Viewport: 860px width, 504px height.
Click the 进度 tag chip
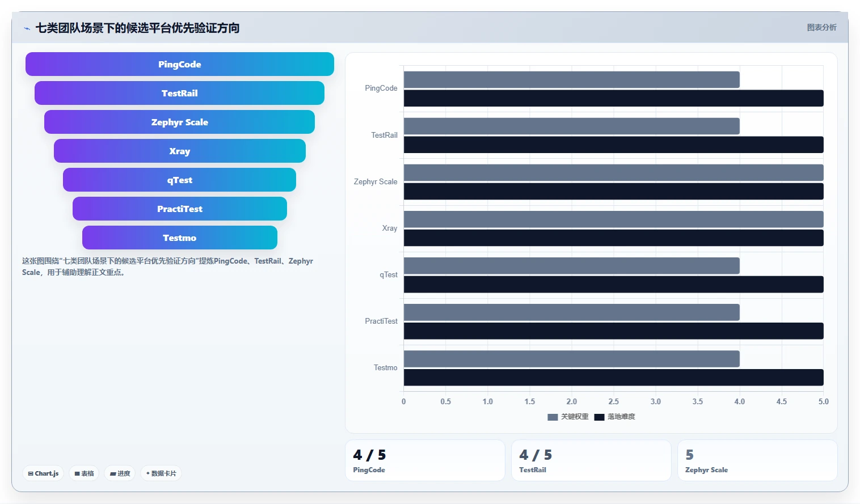(x=120, y=473)
